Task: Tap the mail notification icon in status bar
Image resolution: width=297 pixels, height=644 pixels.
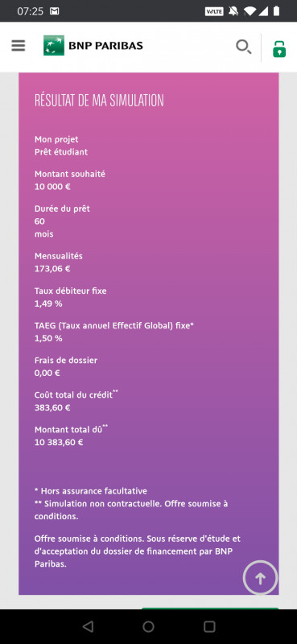Action: (x=54, y=11)
